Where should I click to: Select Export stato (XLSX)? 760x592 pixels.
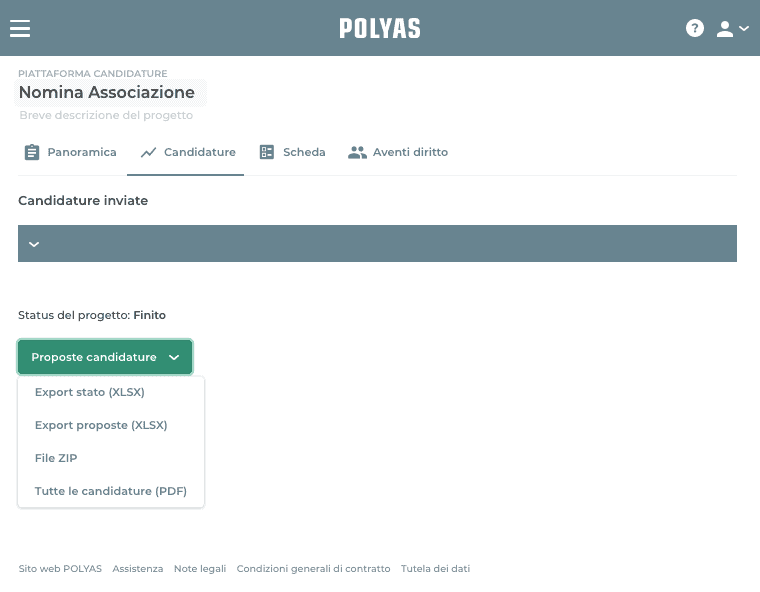point(90,392)
